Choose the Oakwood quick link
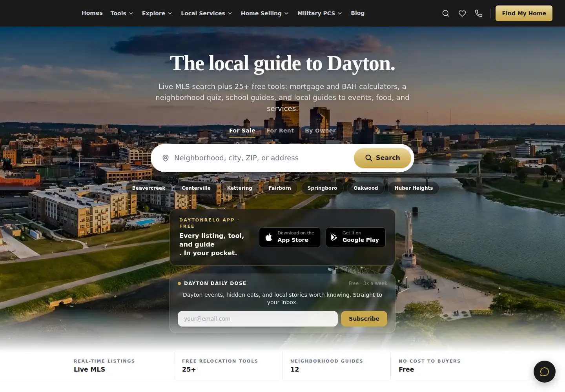The width and height of the screenshot is (565, 392). [x=366, y=188]
